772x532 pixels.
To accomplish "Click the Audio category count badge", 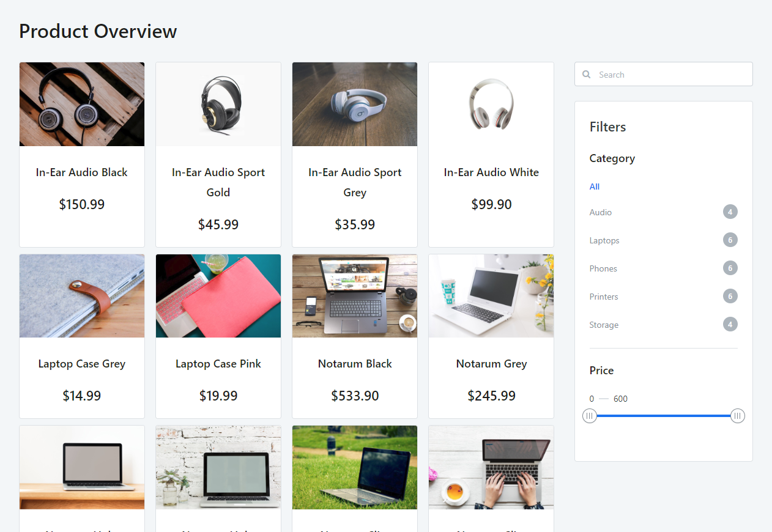I will [x=730, y=212].
